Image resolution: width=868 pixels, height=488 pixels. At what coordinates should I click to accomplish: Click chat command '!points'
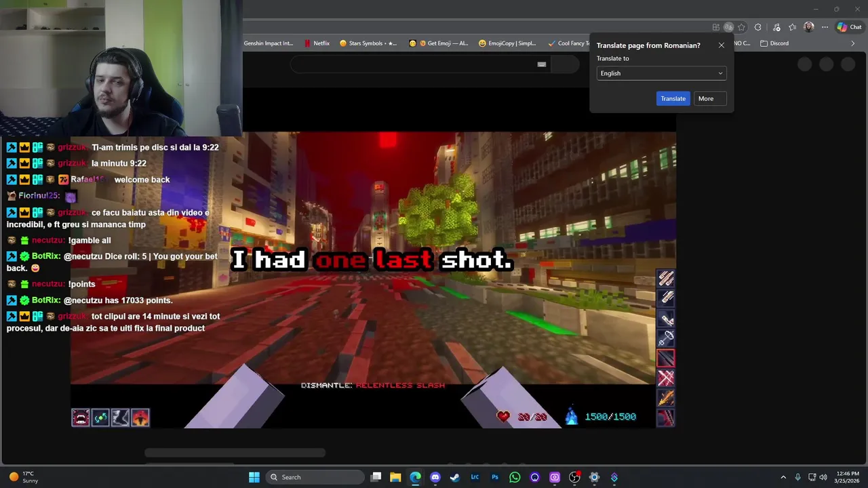81,284
